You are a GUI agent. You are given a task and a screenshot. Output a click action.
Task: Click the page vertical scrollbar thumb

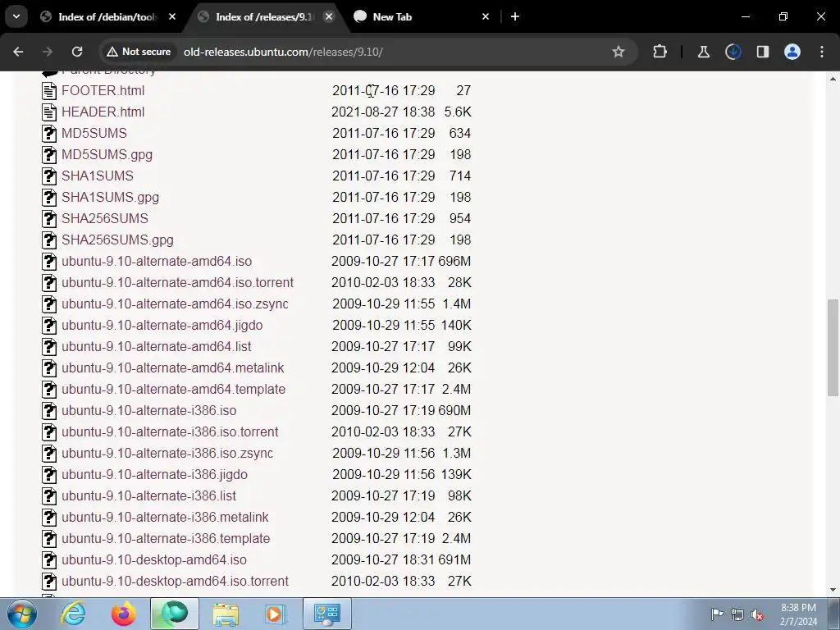click(x=833, y=348)
